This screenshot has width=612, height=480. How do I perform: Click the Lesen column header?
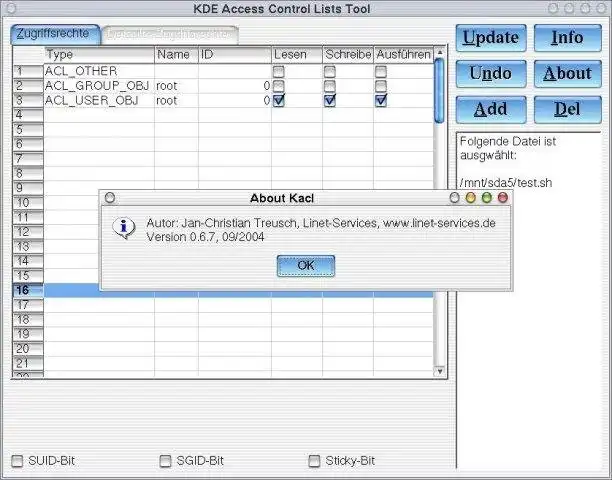tap(297, 55)
